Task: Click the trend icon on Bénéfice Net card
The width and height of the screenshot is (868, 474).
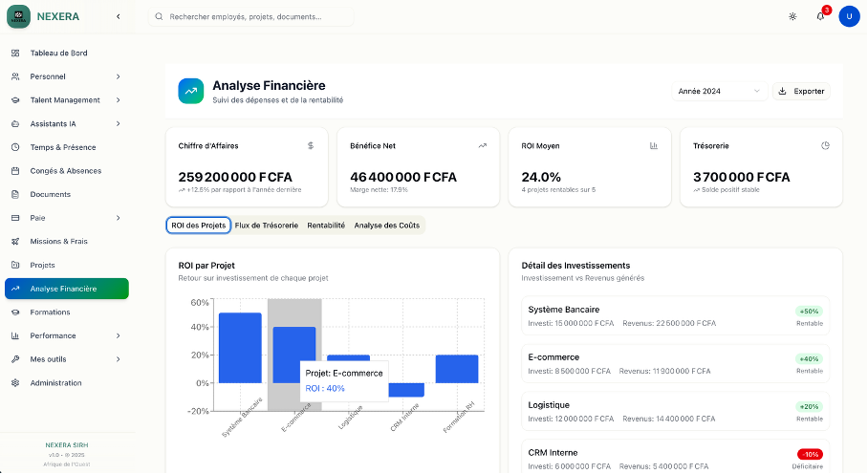Action: click(x=482, y=146)
